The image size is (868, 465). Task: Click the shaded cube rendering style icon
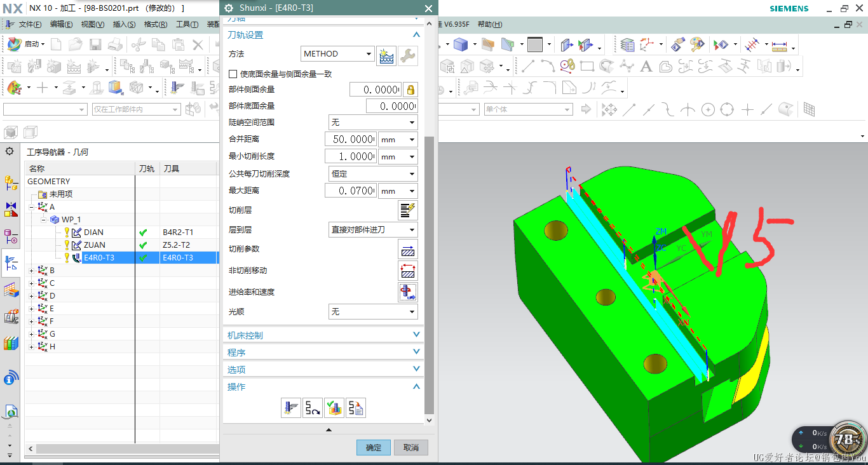tap(461, 44)
